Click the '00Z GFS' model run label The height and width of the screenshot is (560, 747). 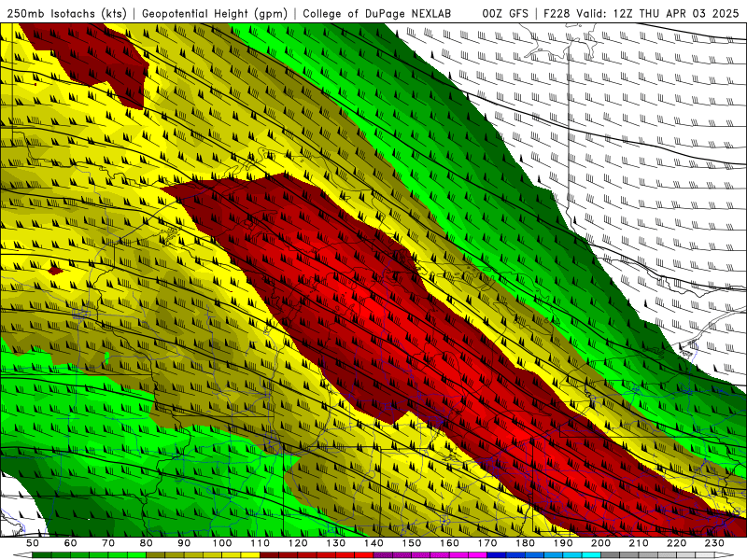tap(505, 14)
